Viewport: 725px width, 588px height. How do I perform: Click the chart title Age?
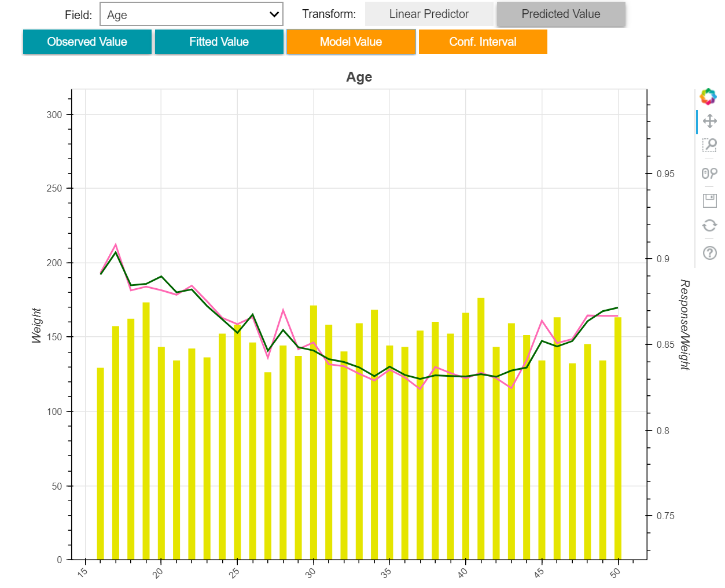click(x=359, y=77)
